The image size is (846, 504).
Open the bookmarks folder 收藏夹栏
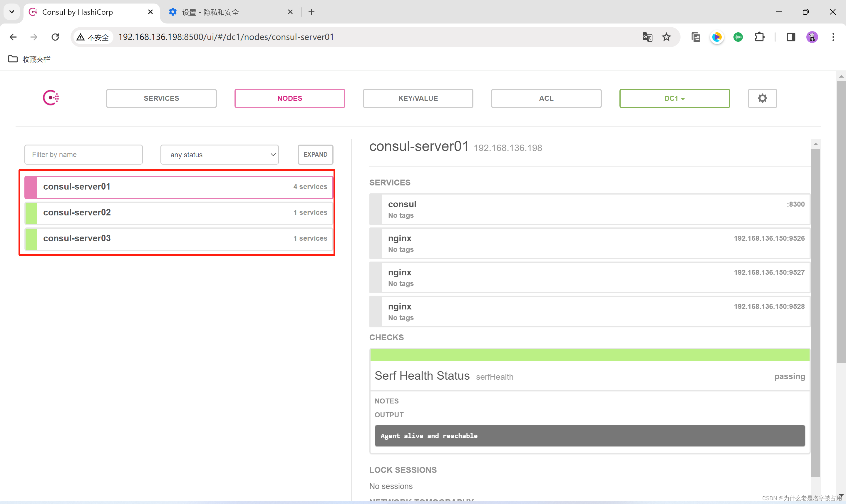coord(29,59)
